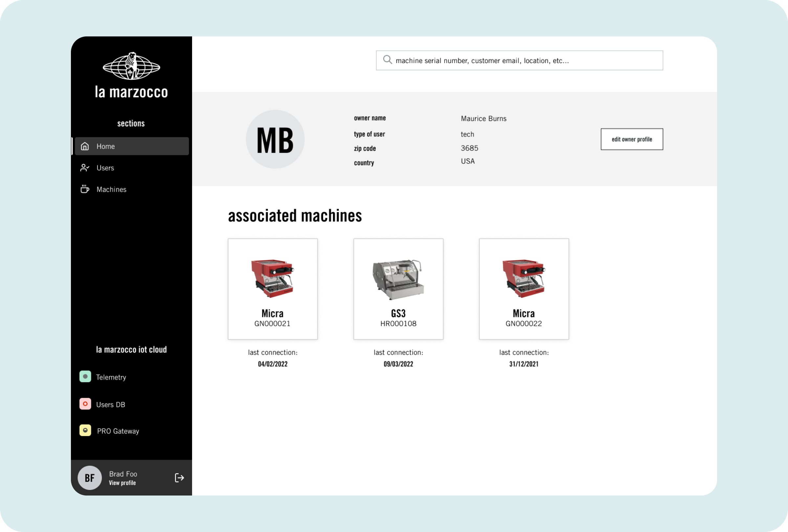Click the search magnifier icon
Screen dimensions: 788x532
(387, 60)
